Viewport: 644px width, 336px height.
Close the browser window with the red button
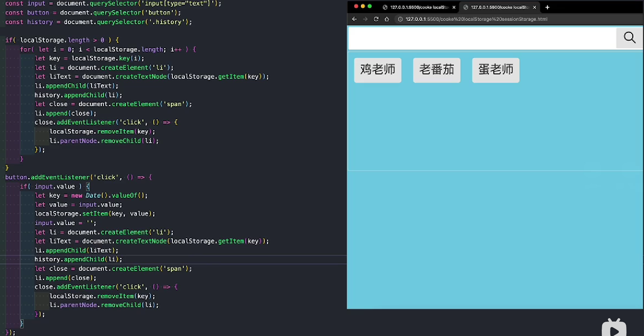[x=356, y=6]
